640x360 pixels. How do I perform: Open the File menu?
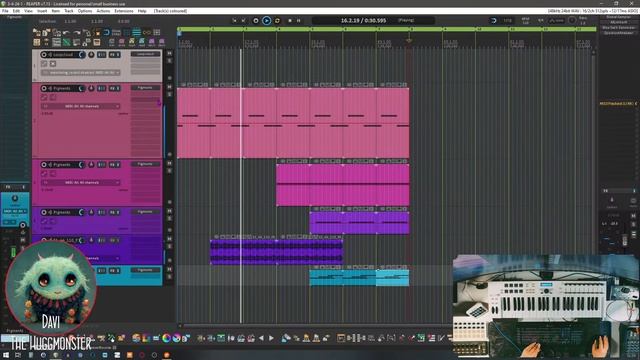(5, 11)
